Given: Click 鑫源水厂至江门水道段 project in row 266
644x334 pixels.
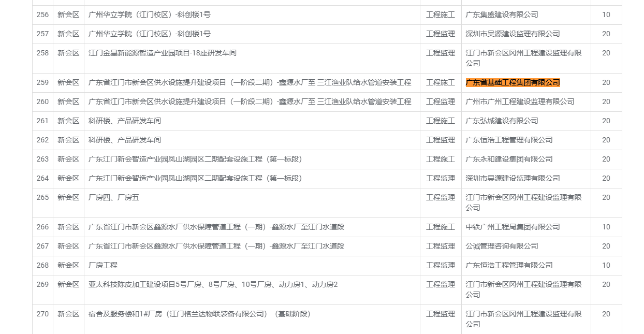Looking at the screenshot, I should click(x=216, y=227).
